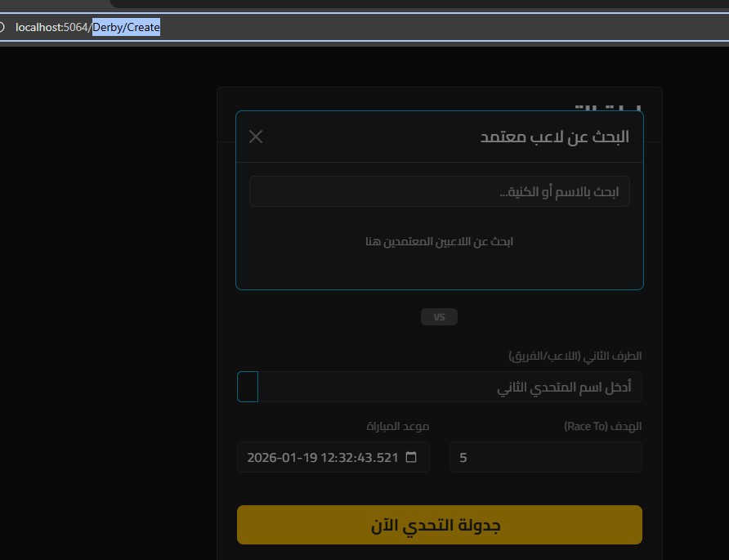The width and height of the screenshot is (729, 560).
Task: Click the second challenger name input
Action: click(x=449, y=387)
